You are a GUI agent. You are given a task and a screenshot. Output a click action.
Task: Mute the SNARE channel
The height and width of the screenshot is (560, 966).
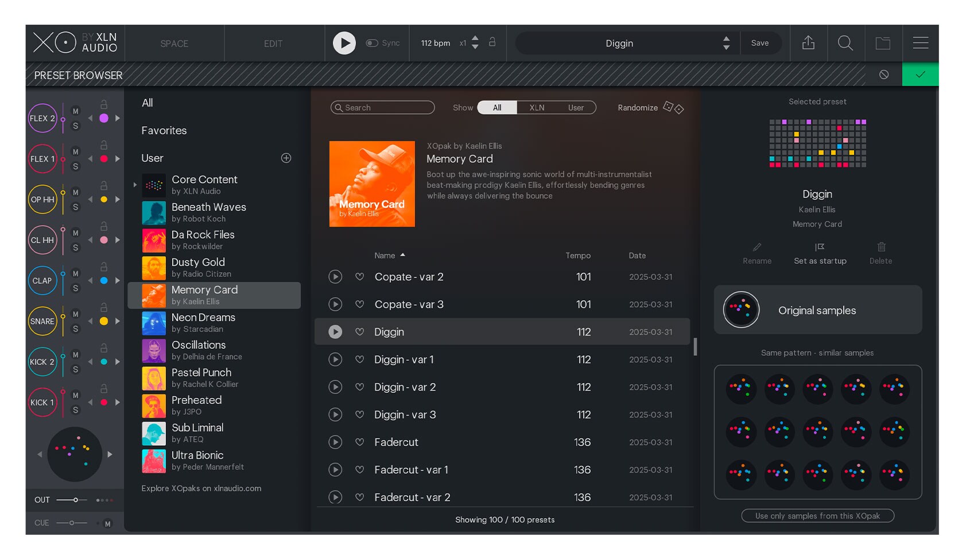coord(75,314)
